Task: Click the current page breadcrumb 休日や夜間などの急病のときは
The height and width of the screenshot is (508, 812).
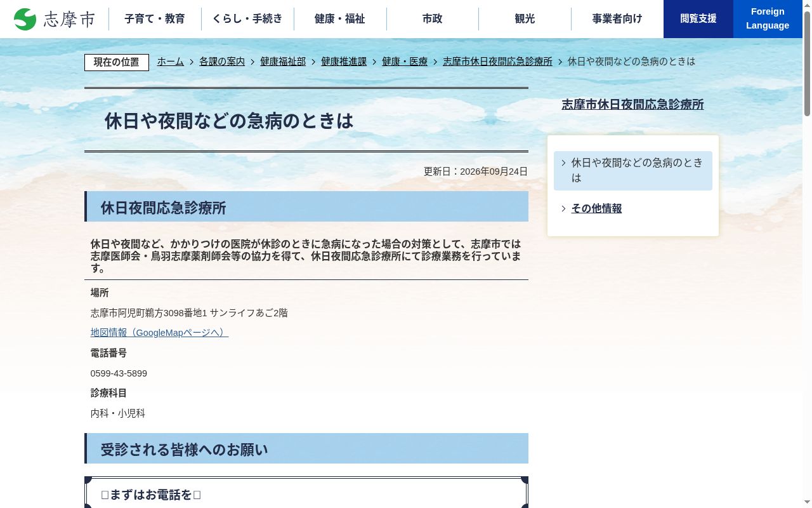Action: point(631,62)
